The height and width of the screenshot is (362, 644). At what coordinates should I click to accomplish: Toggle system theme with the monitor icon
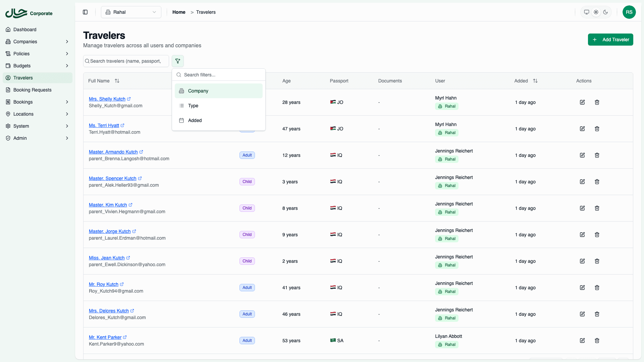[x=586, y=12]
